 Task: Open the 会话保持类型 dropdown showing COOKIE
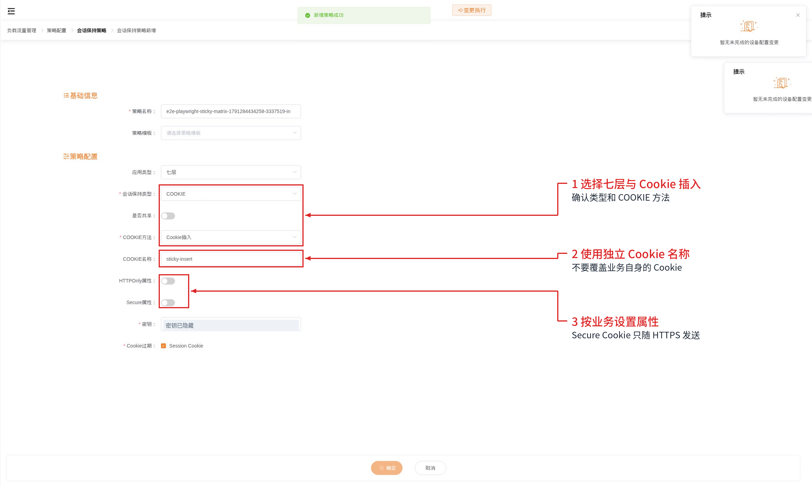[231, 194]
